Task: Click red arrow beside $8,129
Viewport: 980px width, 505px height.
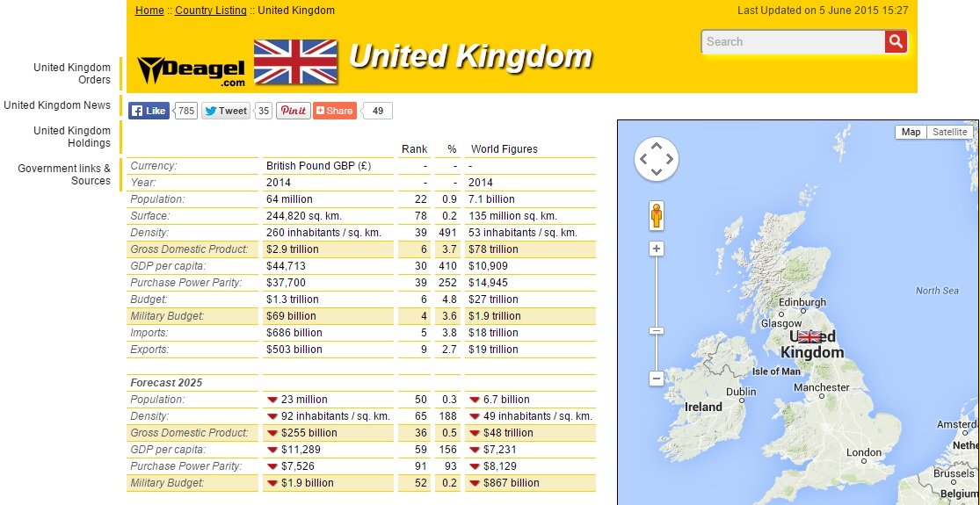Action: (x=475, y=466)
